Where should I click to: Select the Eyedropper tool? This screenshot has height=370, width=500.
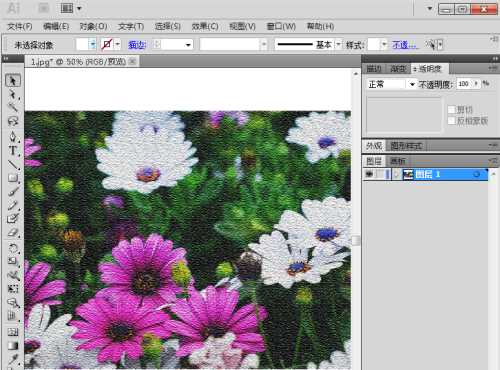[x=13, y=359]
